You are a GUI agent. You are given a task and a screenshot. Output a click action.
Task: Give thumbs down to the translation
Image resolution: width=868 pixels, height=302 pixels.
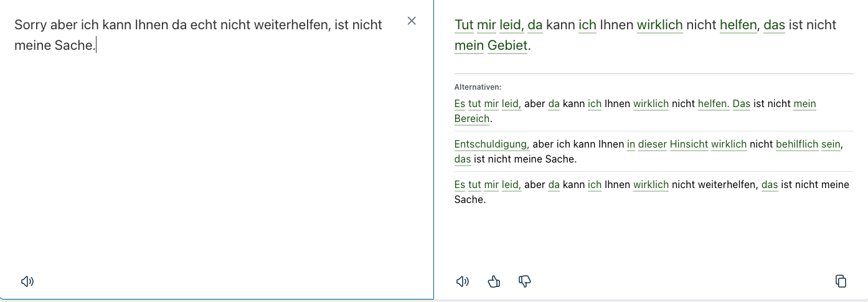(524, 281)
